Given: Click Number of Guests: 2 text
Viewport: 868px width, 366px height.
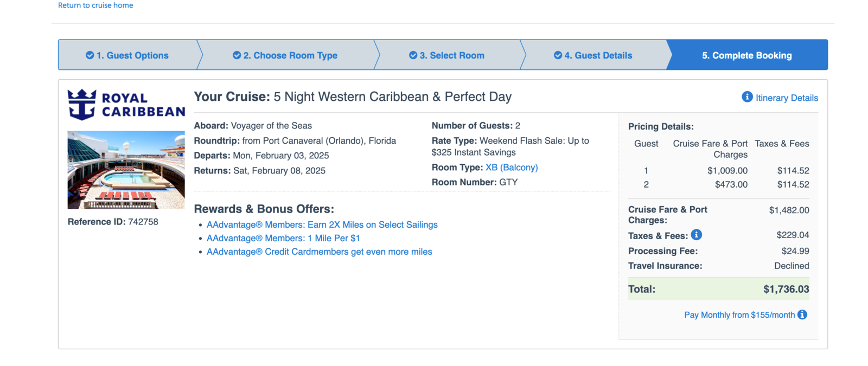Looking at the screenshot, I should tap(476, 126).
